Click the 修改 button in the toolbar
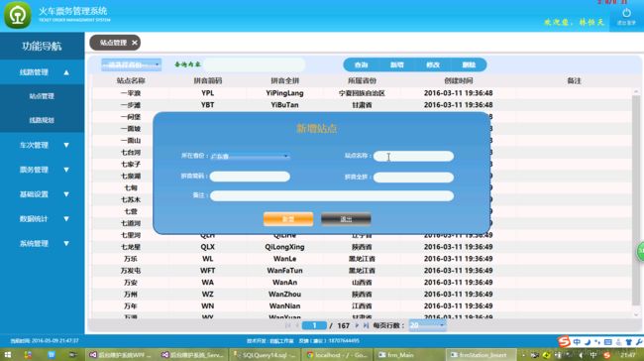The width and height of the screenshot is (644, 361). [x=433, y=64]
